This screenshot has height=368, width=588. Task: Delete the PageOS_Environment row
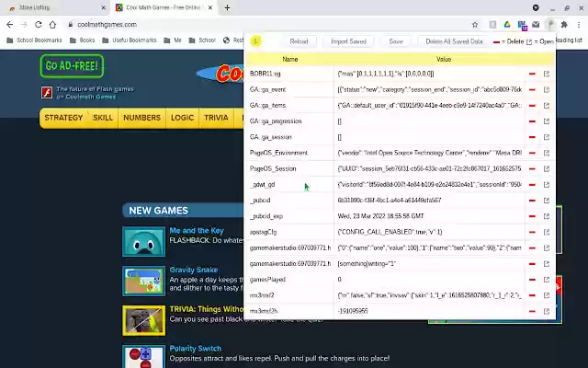click(532, 153)
